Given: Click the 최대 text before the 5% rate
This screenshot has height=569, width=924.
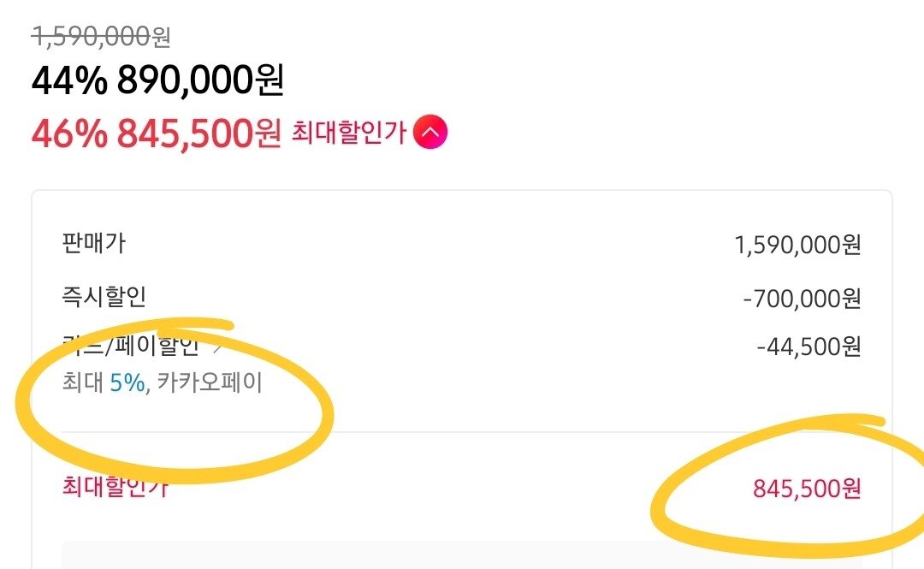Looking at the screenshot, I should [84, 383].
